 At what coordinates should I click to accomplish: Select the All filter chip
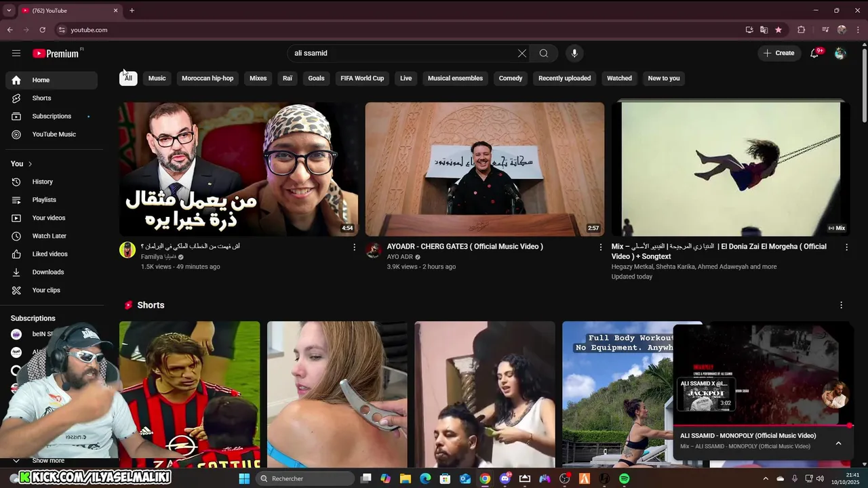(x=128, y=78)
